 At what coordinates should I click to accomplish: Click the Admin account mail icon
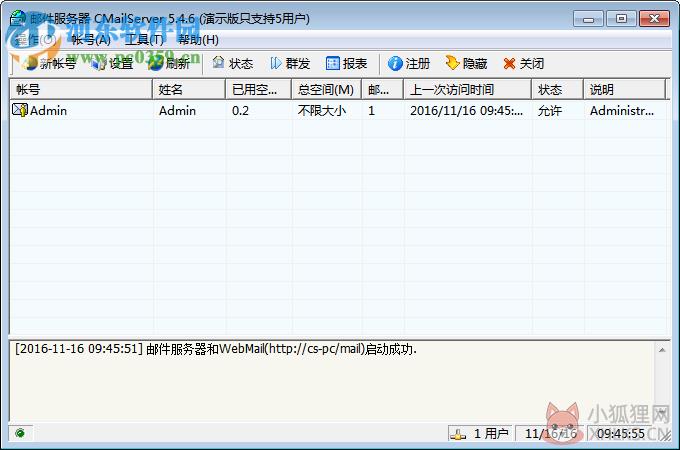pyautogui.click(x=20, y=110)
